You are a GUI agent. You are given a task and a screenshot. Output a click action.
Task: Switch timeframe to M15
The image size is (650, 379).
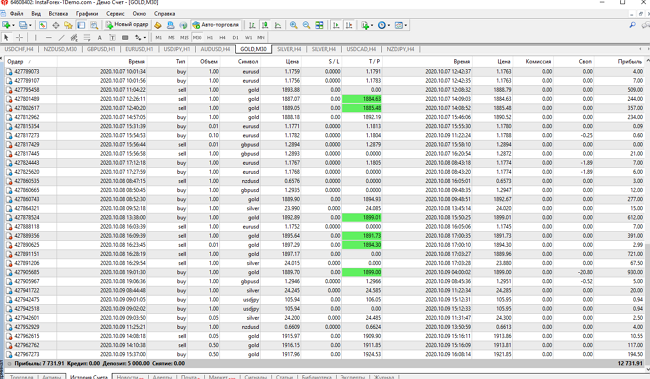pyautogui.click(x=184, y=38)
